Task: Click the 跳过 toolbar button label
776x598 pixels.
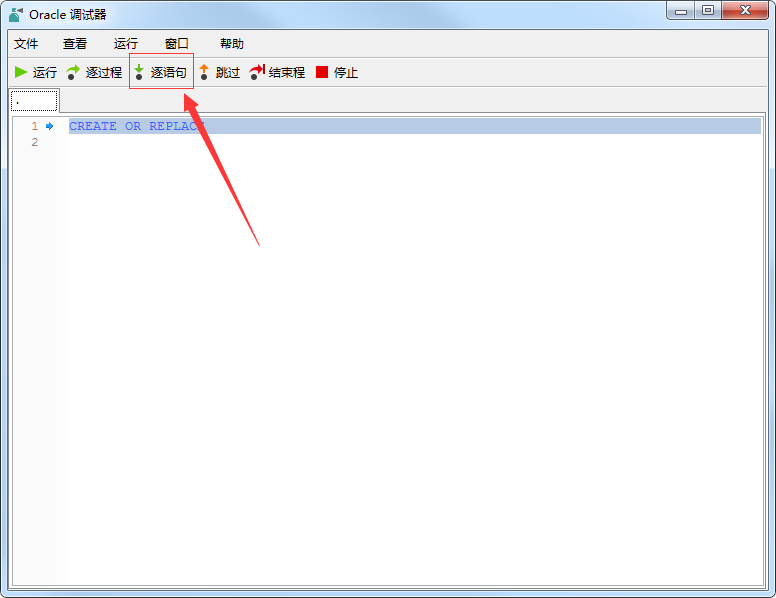Action: pyautogui.click(x=228, y=72)
